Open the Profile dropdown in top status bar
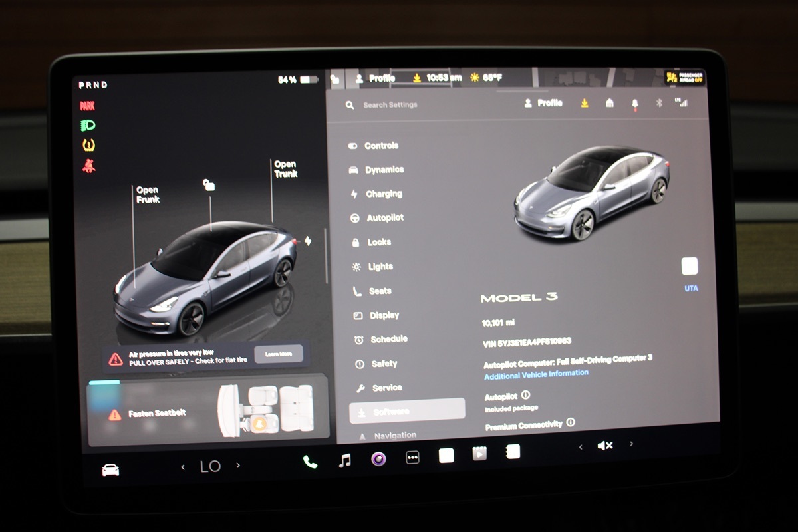This screenshot has height=532, width=798. 376,78
